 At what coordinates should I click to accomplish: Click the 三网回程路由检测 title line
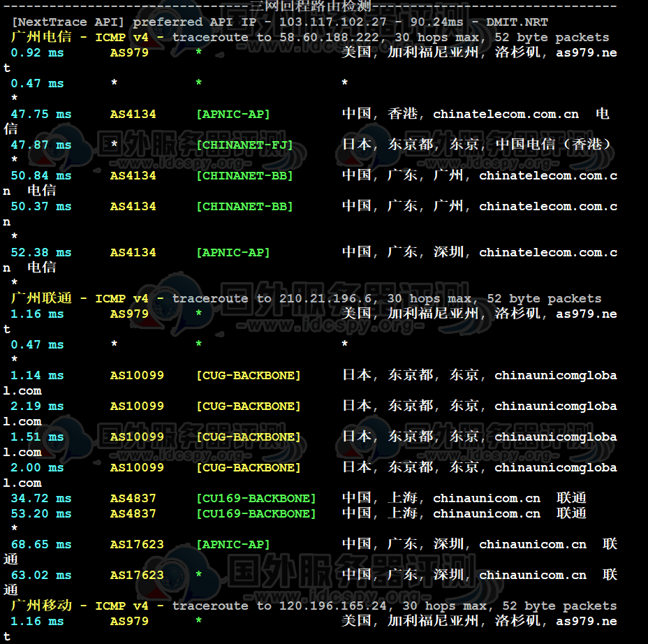coord(310,6)
